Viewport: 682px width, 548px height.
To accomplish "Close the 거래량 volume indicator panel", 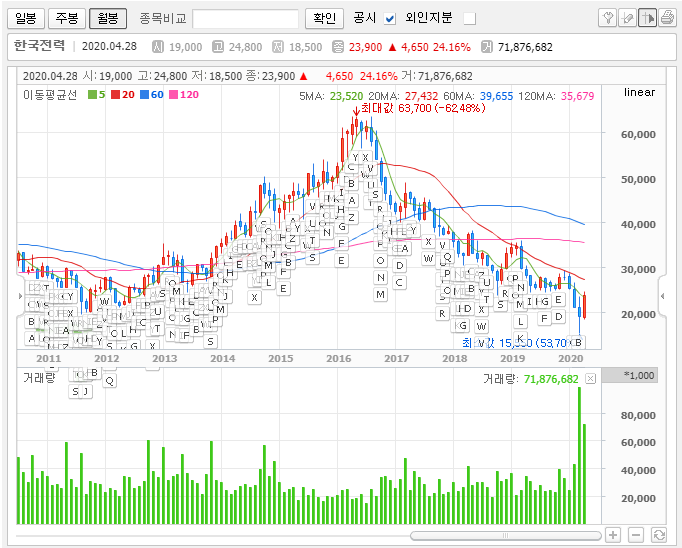I will point(590,378).
